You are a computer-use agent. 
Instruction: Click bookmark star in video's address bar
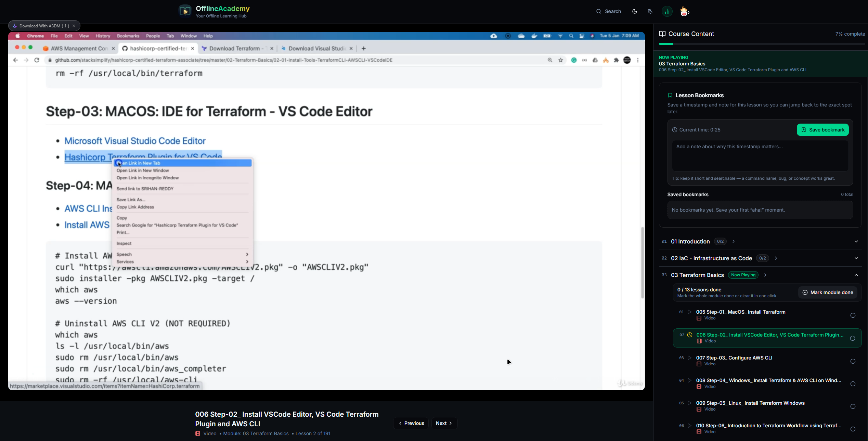[x=561, y=60]
